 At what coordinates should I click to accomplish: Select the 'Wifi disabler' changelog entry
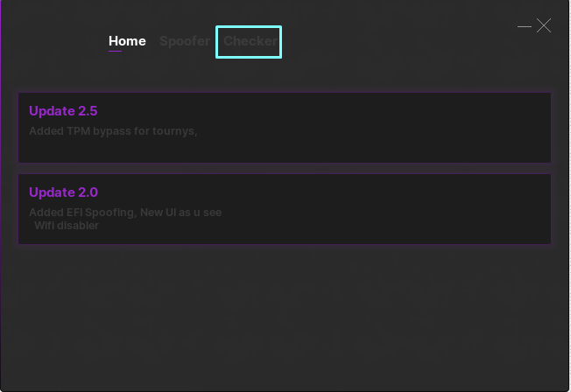pos(67,226)
